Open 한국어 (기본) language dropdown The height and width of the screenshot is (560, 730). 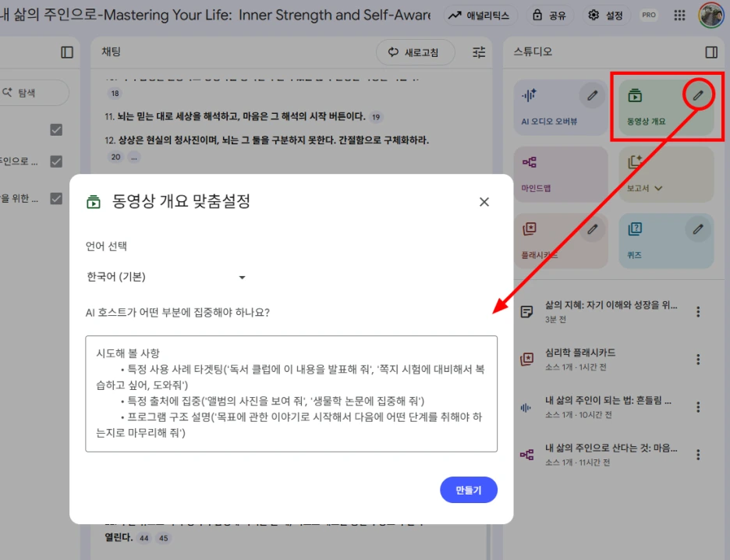coord(166,277)
